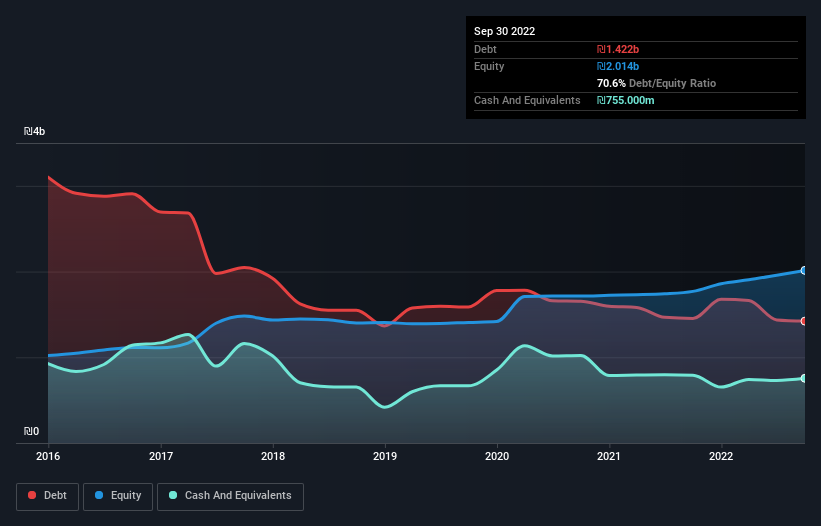This screenshot has height=526, width=821.
Task: Select the 2019 x-axis label
Action: [385, 456]
